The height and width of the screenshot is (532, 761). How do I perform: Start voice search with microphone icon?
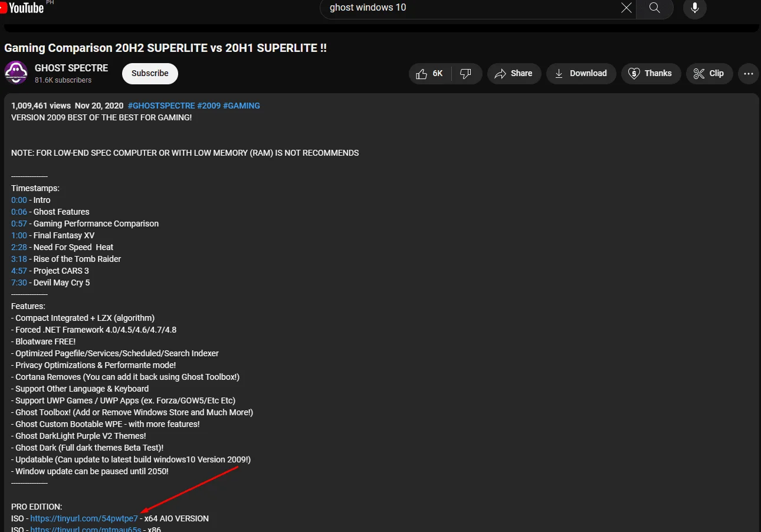[694, 8]
